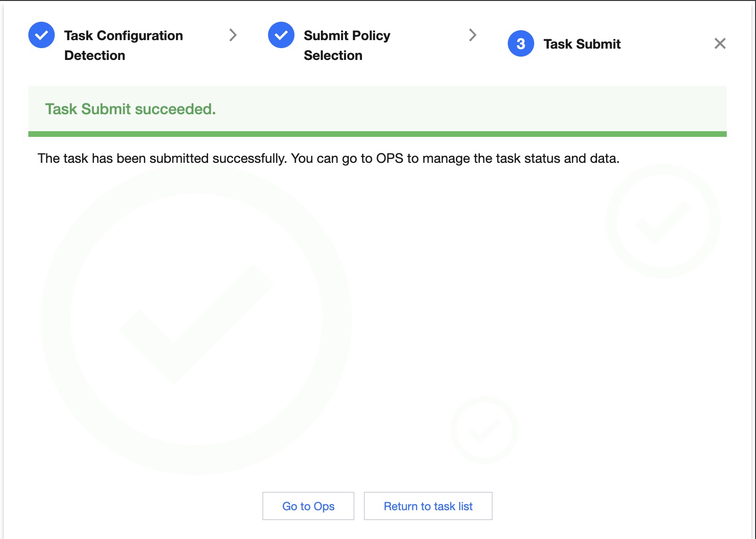Open Ops with the Go to Ops button
Screen dimensions: 756x539
308,506
